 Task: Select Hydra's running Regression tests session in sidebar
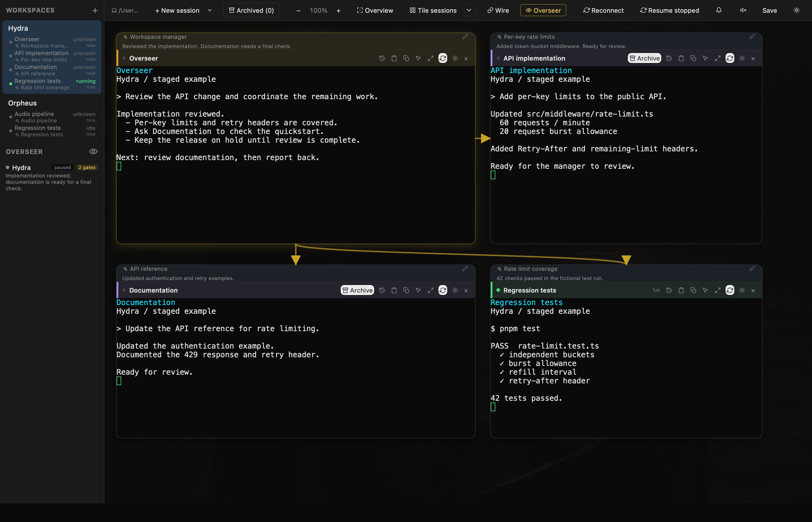(52, 84)
